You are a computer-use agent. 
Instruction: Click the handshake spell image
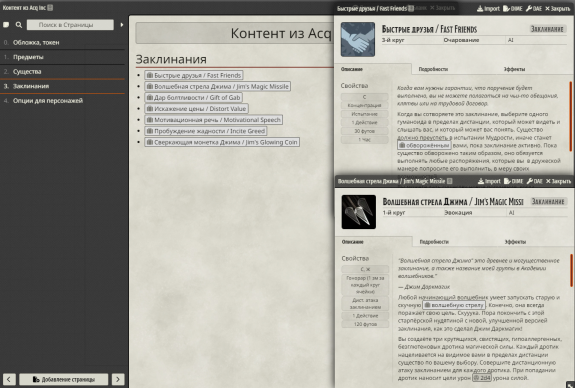point(358,39)
